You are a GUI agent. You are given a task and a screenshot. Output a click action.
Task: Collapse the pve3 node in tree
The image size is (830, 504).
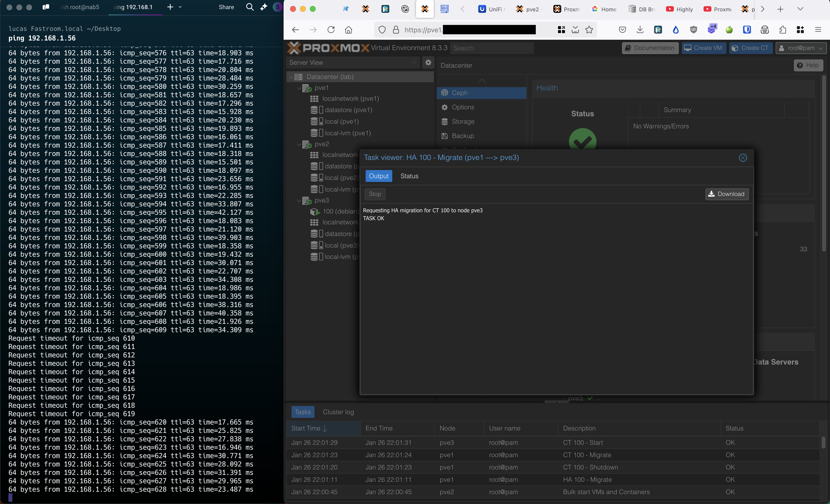pyautogui.click(x=298, y=201)
